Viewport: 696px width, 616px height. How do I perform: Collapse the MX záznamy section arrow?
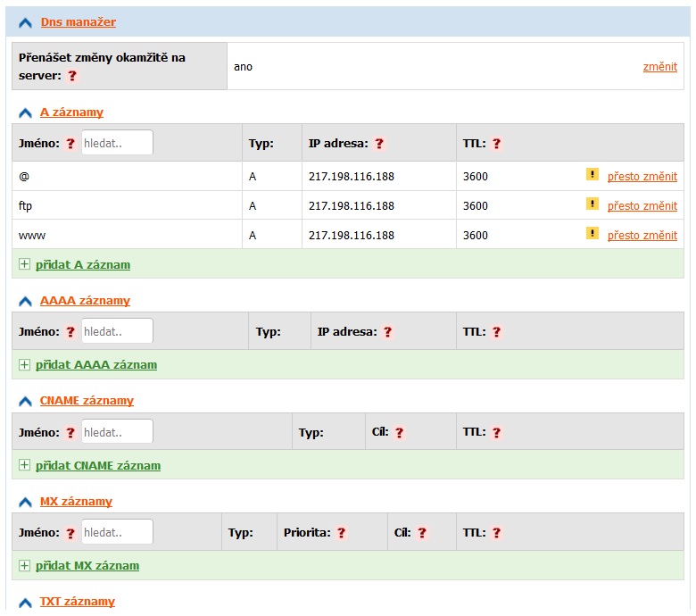pyautogui.click(x=25, y=503)
